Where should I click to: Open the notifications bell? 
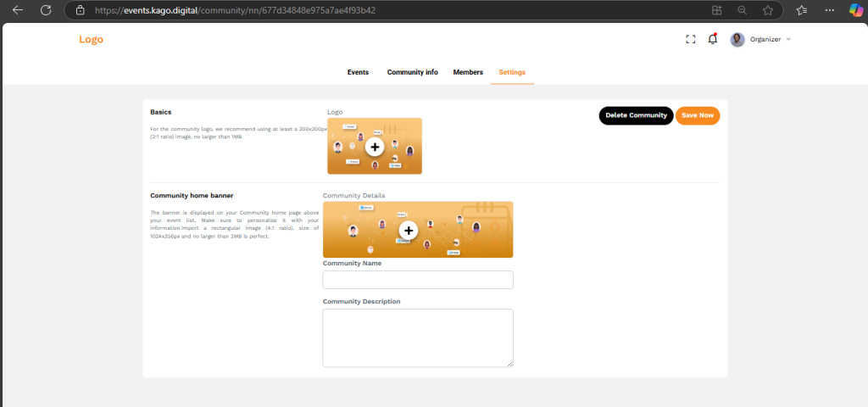712,39
